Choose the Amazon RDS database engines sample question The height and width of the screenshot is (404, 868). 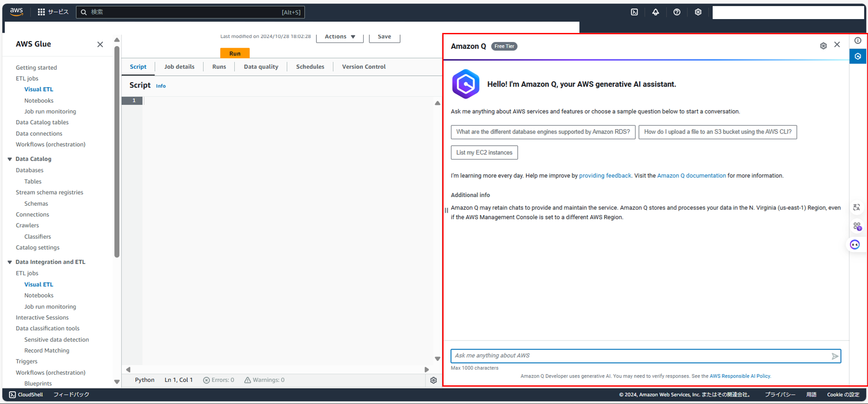coord(543,132)
